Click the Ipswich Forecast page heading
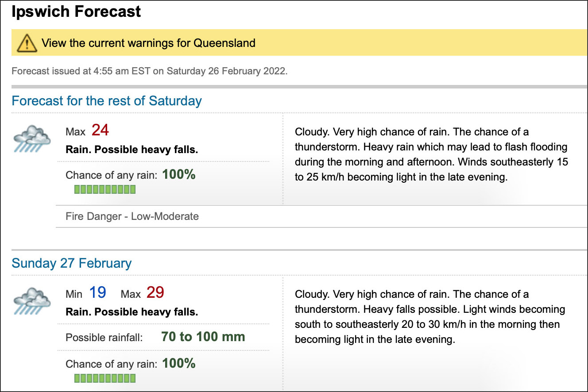 (x=77, y=12)
